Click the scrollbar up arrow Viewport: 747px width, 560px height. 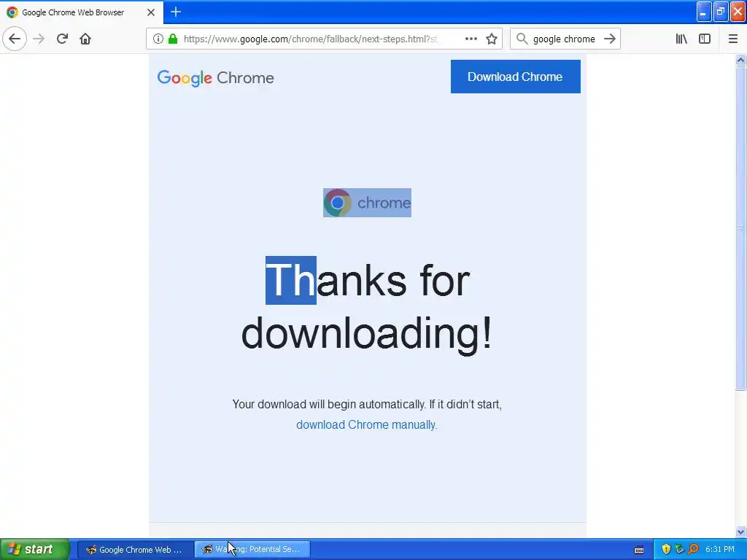click(740, 61)
